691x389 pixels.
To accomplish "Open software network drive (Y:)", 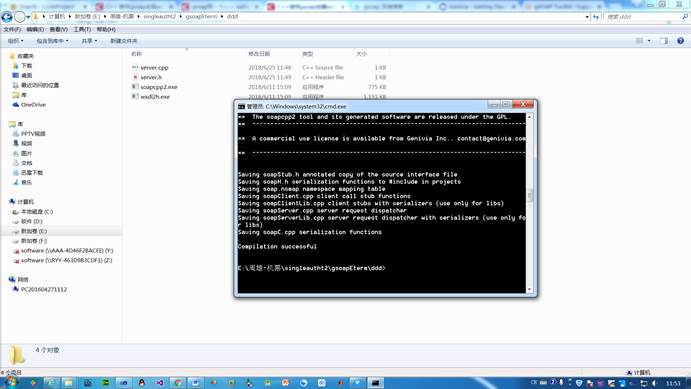I will pos(67,251).
